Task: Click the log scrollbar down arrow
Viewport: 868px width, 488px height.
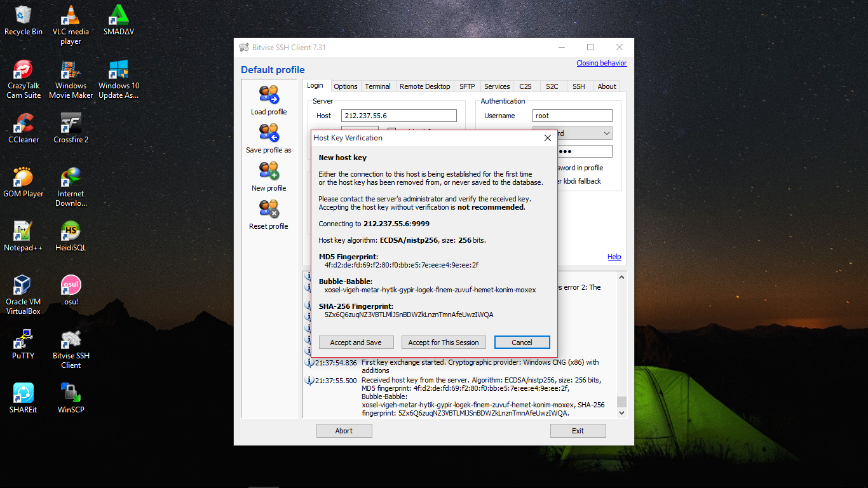Action: (x=621, y=412)
